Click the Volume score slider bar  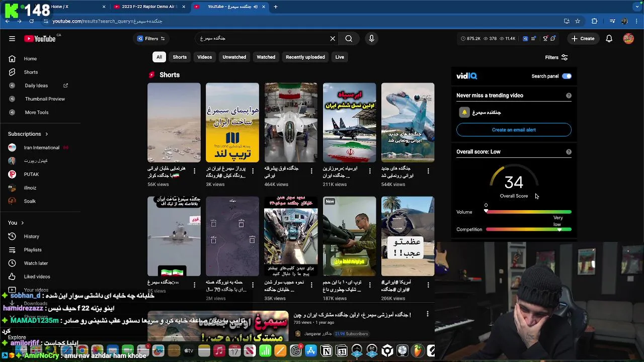coord(528,212)
